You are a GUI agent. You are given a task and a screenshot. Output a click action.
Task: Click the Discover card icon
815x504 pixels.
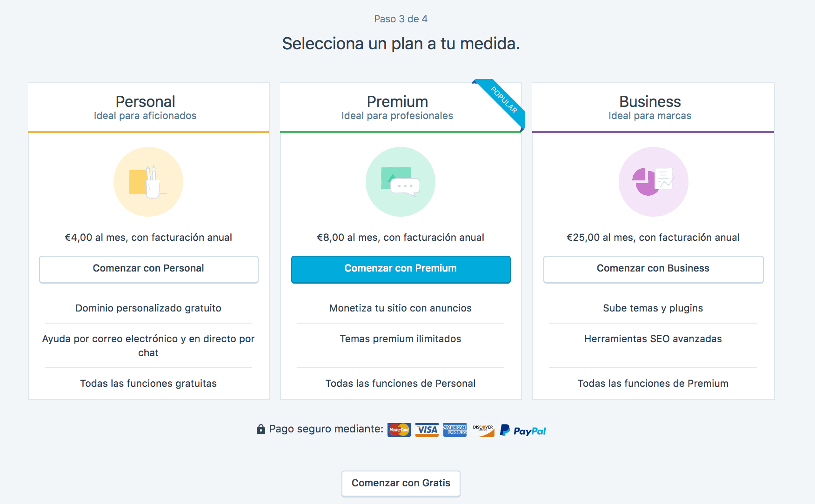(x=483, y=430)
